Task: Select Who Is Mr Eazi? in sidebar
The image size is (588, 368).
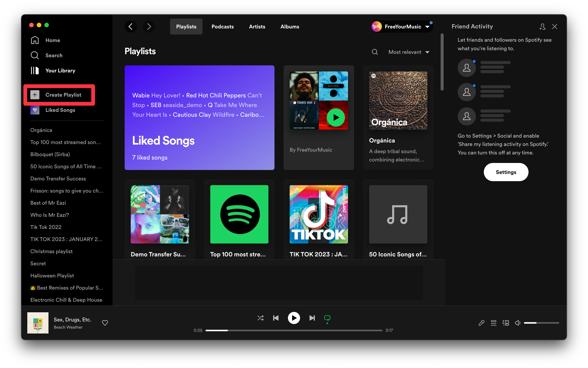Action: click(50, 215)
